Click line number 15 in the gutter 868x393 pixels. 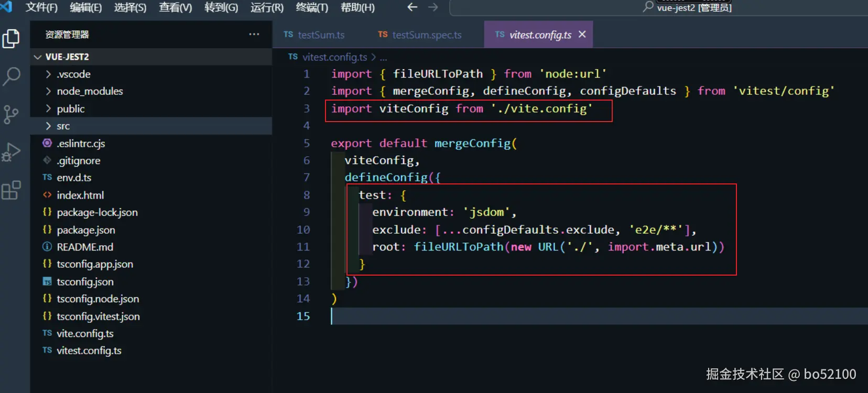click(x=303, y=316)
